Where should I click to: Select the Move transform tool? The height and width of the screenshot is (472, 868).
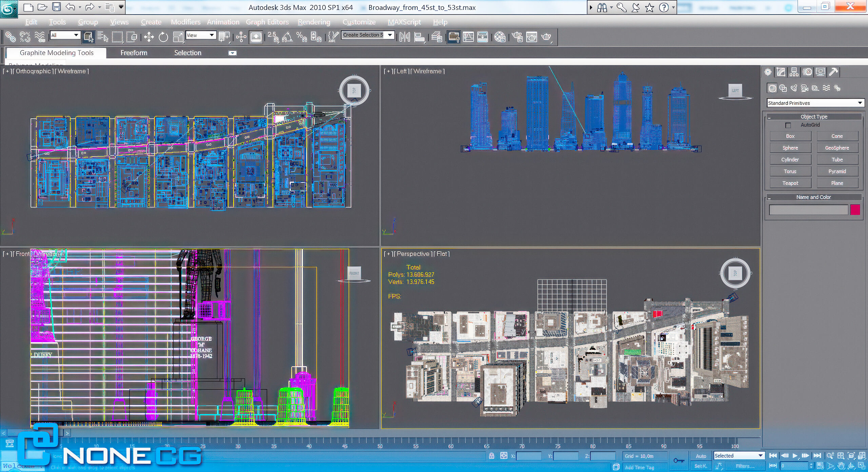(149, 37)
